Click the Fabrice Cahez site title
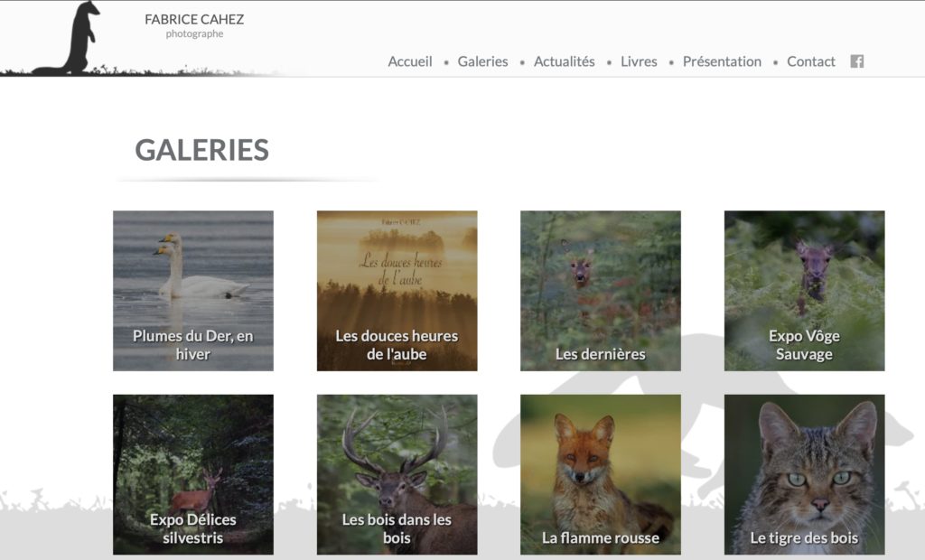 pos(194,20)
